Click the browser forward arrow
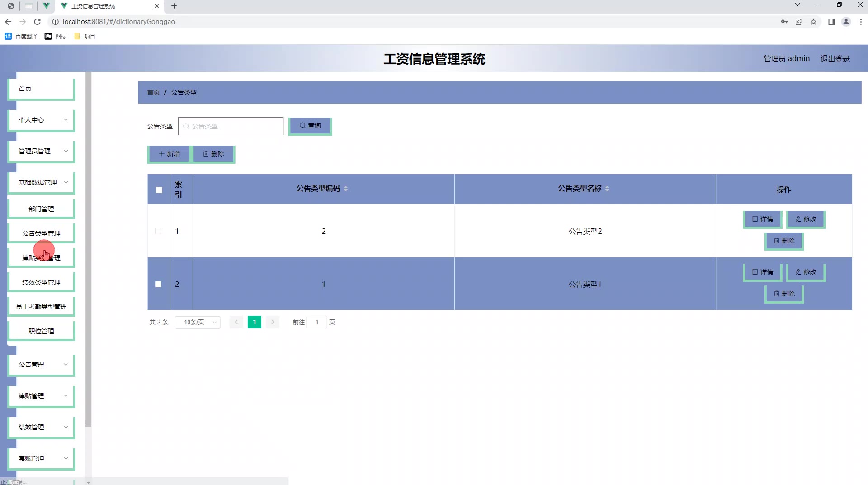868x485 pixels. [23, 22]
